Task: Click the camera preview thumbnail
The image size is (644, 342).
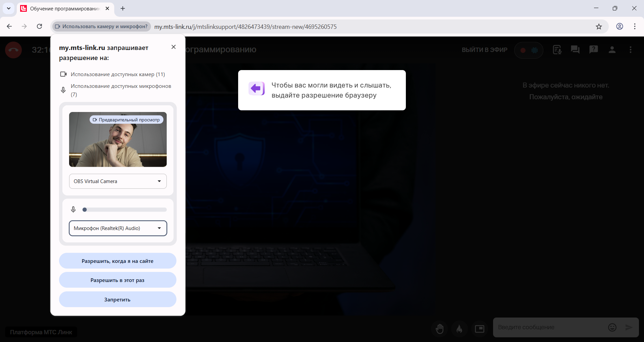Action: (118, 139)
